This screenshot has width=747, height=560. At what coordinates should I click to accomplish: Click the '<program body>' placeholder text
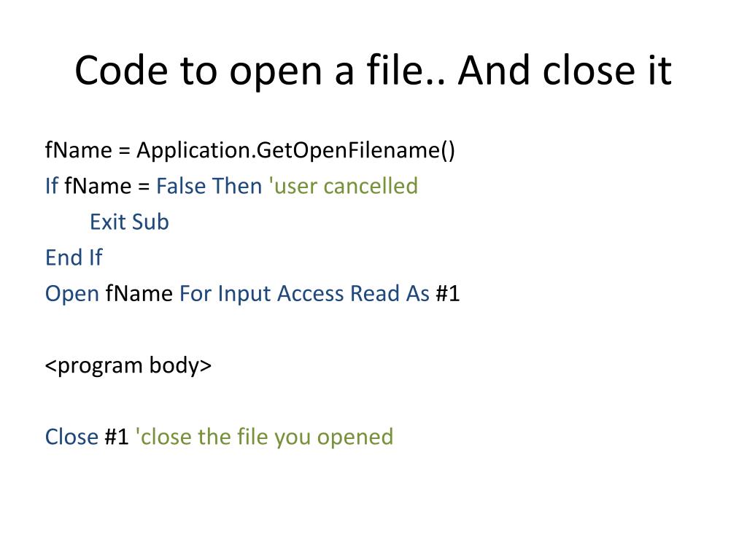(x=128, y=366)
